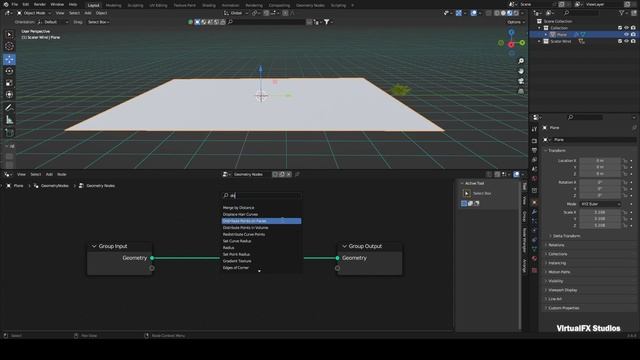Hide the Scatter Wind collection via eye icon
Screen dimensions: 640x360
(x=627, y=41)
